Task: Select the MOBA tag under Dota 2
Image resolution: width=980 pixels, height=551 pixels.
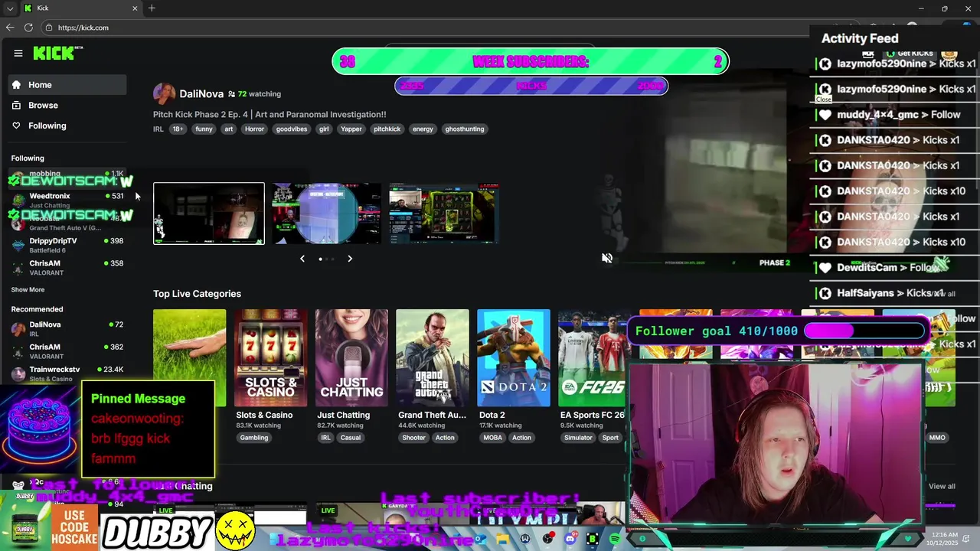Action: [492, 438]
